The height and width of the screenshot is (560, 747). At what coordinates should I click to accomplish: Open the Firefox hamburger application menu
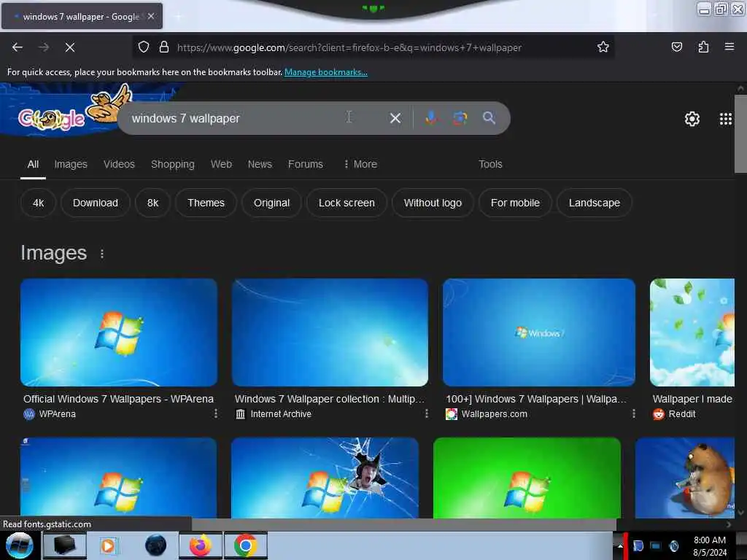point(729,47)
